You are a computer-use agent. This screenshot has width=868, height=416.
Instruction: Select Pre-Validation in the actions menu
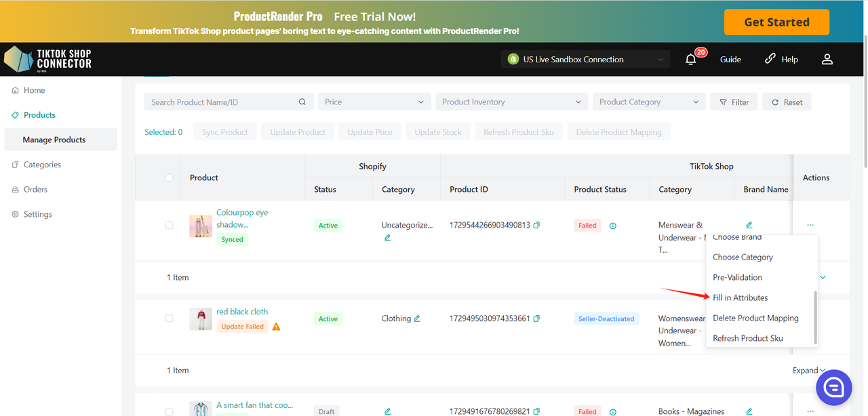(x=737, y=277)
